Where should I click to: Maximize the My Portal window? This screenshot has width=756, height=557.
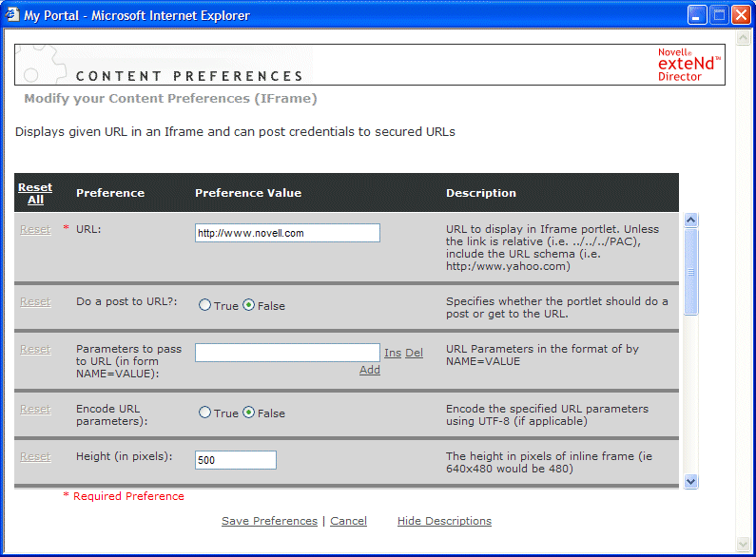[x=719, y=15]
